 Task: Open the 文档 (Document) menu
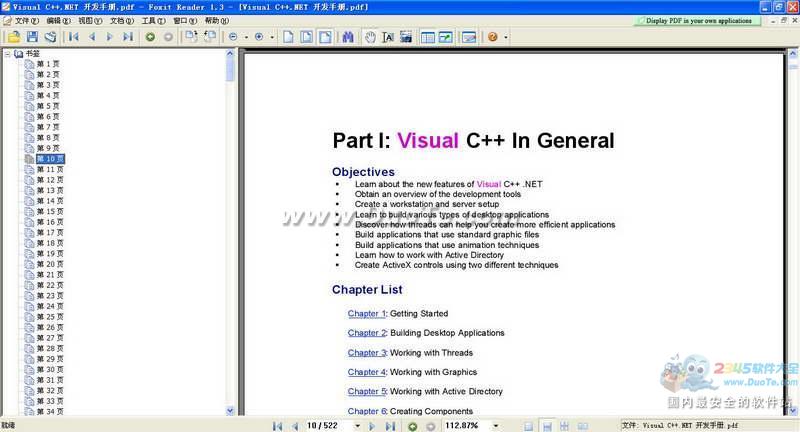click(122, 20)
